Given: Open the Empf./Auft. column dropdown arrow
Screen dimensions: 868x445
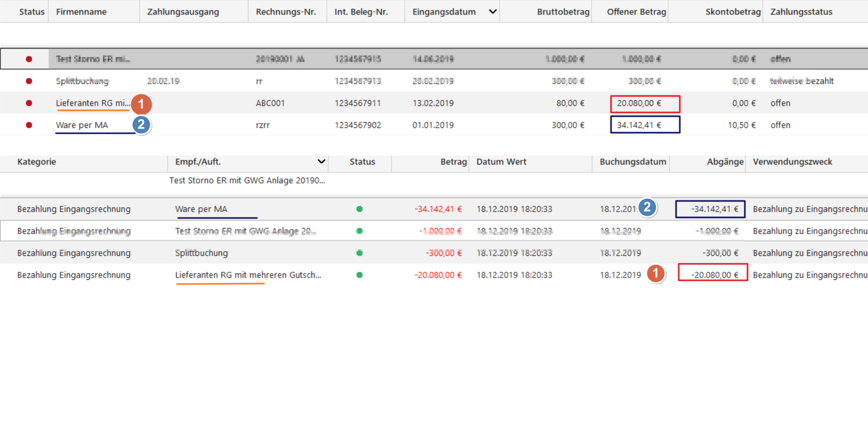Looking at the screenshot, I should click(322, 161).
